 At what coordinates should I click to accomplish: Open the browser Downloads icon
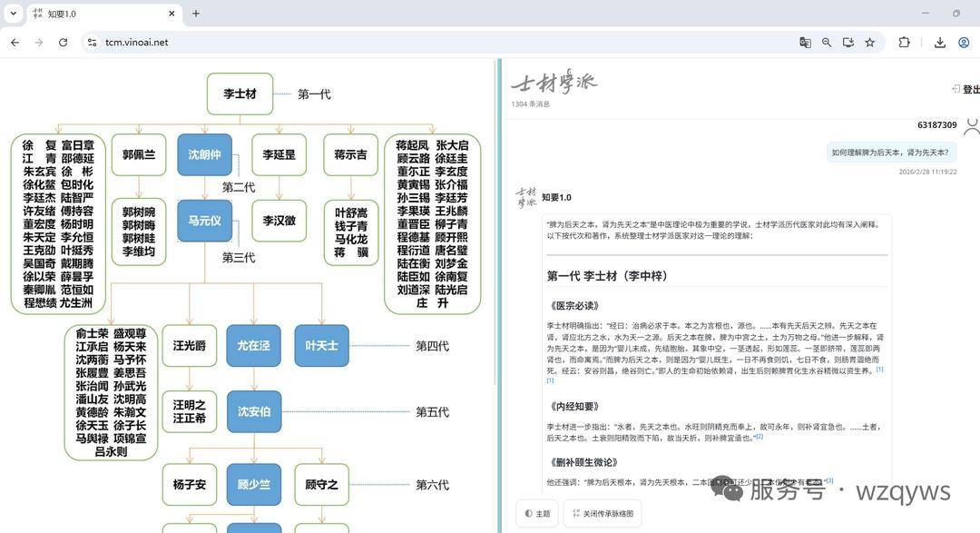pos(940,43)
